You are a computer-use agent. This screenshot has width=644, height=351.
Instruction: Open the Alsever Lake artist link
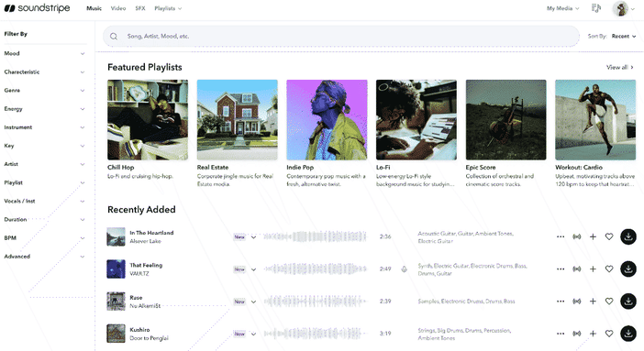(145, 241)
